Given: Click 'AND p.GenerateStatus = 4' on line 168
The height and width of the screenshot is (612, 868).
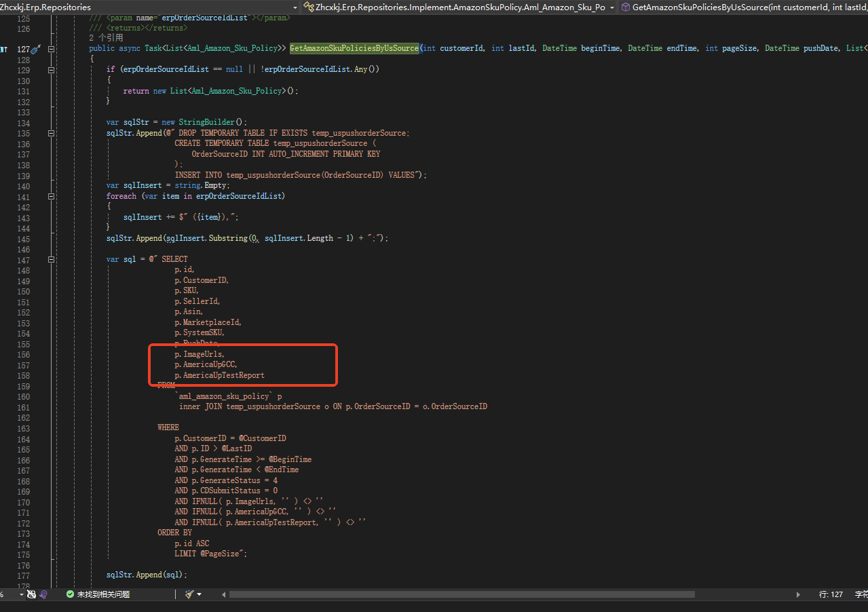Looking at the screenshot, I should tap(226, 480).
